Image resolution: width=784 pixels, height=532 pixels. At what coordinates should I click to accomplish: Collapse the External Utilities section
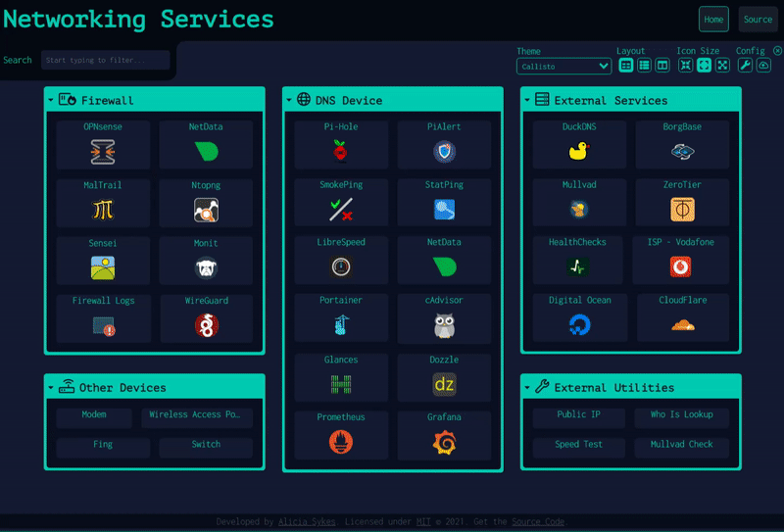pyautogui.click(x=527, y=387)
